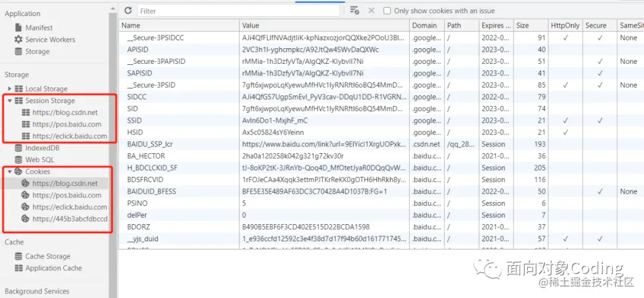Select the __Secure-3PSIDCC cookie row
This screenshot has width=644, height=298.
(381, 38)
